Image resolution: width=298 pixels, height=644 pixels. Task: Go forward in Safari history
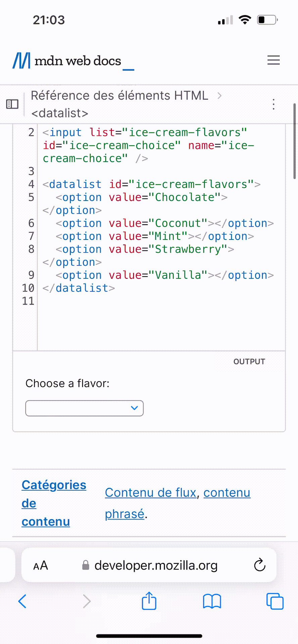pyautogui.click(x=87, y=601)
